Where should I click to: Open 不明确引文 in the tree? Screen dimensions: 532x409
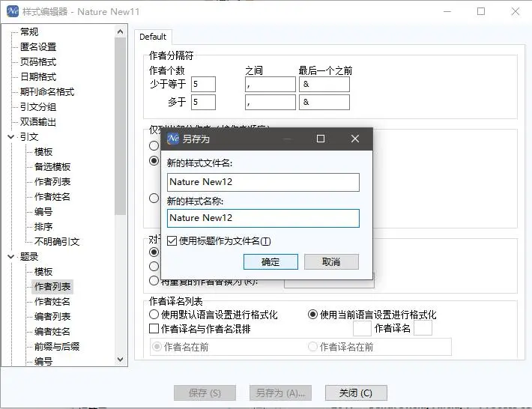click(x=57, y=241)
